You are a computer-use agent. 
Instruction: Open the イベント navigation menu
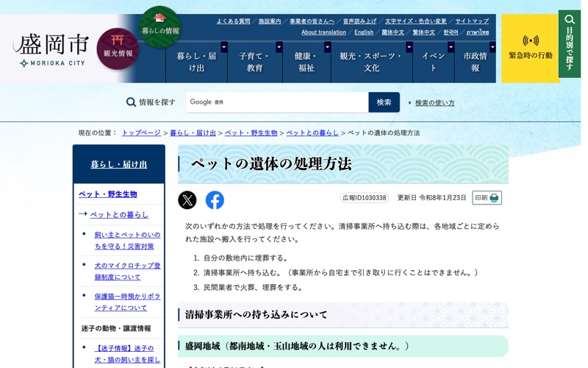433,62
